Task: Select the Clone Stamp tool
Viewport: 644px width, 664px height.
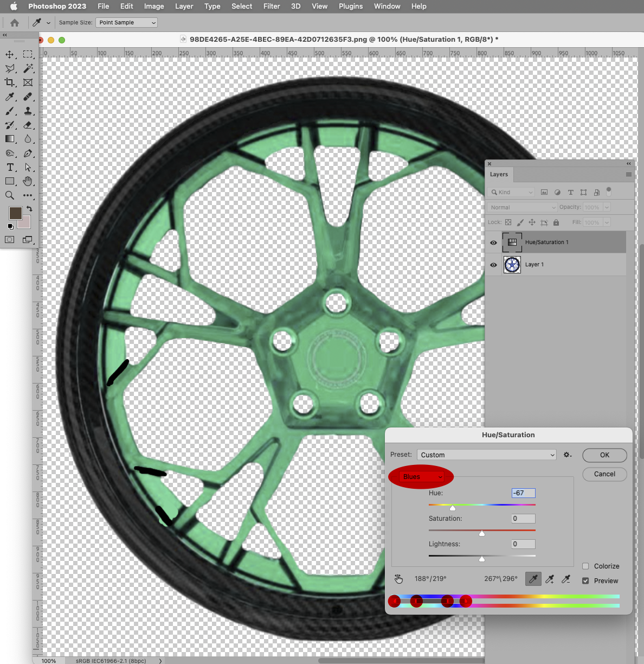Action: coord(28,111)
